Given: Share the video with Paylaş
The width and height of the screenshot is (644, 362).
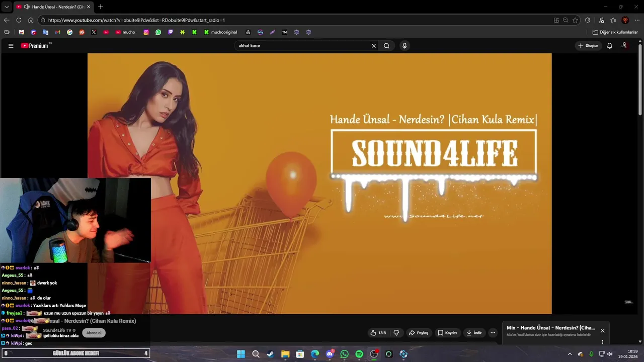Looking at the screenshot, I should [419, 333].
